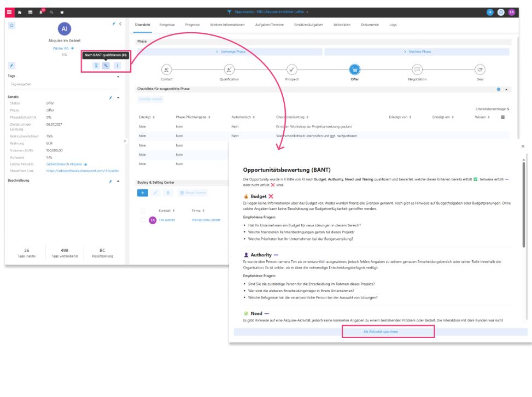Open the global search magnifier
This screenshot has height=397, width=532.
[51, 12]
